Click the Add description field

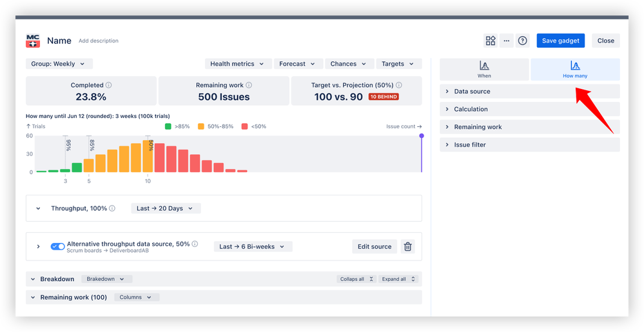coord(99,41)
